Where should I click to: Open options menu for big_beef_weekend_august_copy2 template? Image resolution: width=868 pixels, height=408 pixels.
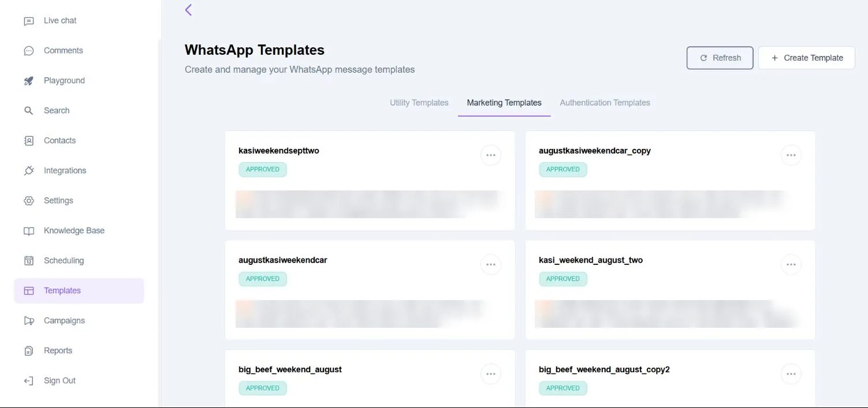click(x=791, y=374)
